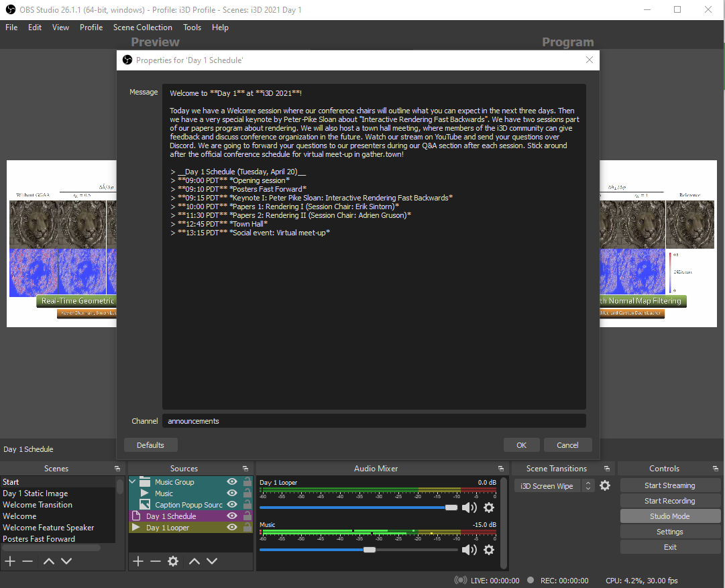Click OK in the properties dialog

(x=521, y=445)
